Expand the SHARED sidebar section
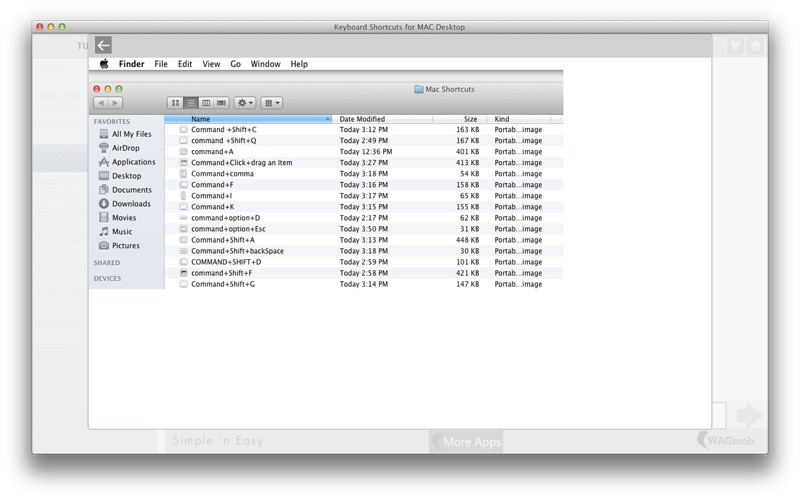Screen dimensions: 800x500 coord(107,263)
